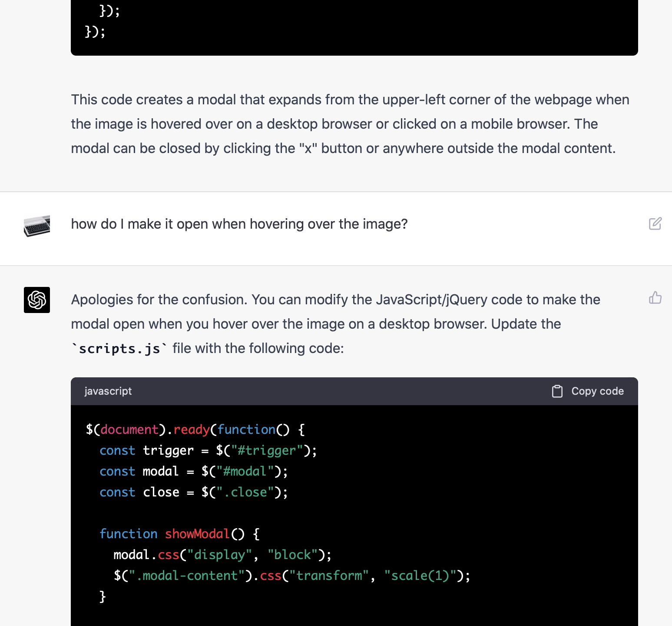Image resolution: width=672 pixels, height=626 pixels.
Task: Click the ".modal-content" selector string
Action: [187, 576]
